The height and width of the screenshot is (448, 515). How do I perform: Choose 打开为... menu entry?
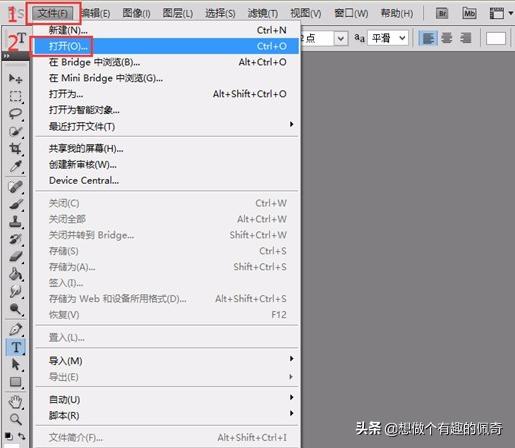tap(167, 94)
